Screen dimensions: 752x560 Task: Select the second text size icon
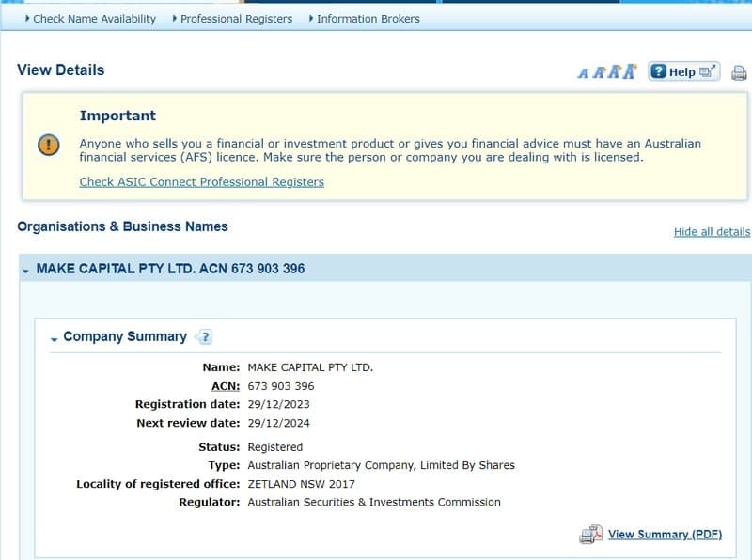(598, 72)
